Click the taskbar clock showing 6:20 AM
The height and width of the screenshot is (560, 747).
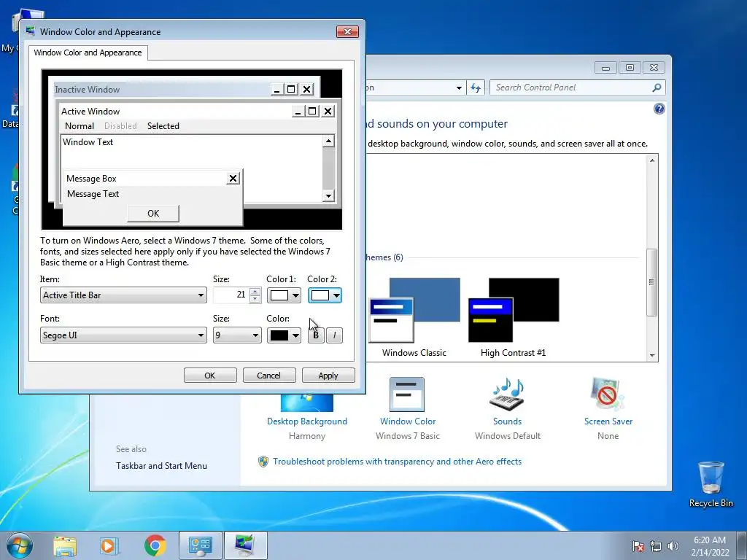710,546
